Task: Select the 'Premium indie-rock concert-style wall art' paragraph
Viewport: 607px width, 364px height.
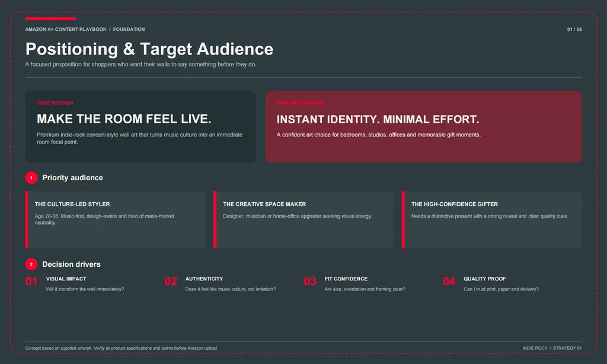Action: 140,138
